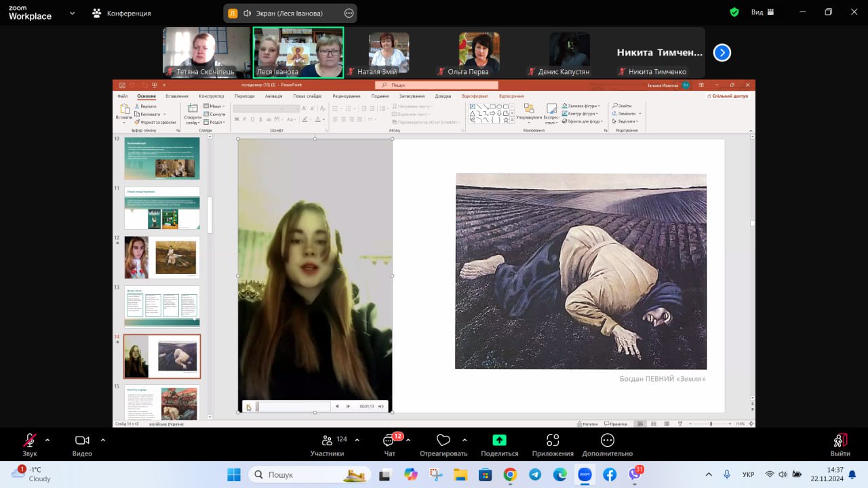
Task: Select slide 10 thumbnail
Action: pyautogui.click(x=162, y=158)
